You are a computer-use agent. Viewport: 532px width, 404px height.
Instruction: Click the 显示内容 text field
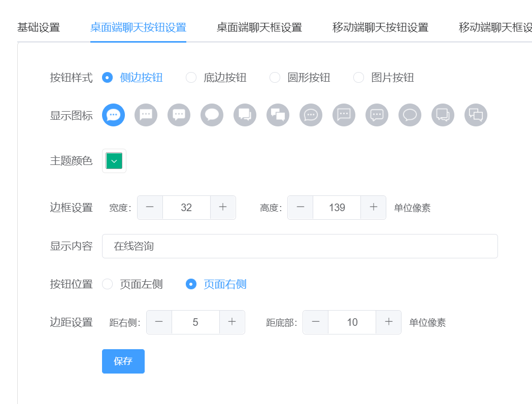(300, 246)
